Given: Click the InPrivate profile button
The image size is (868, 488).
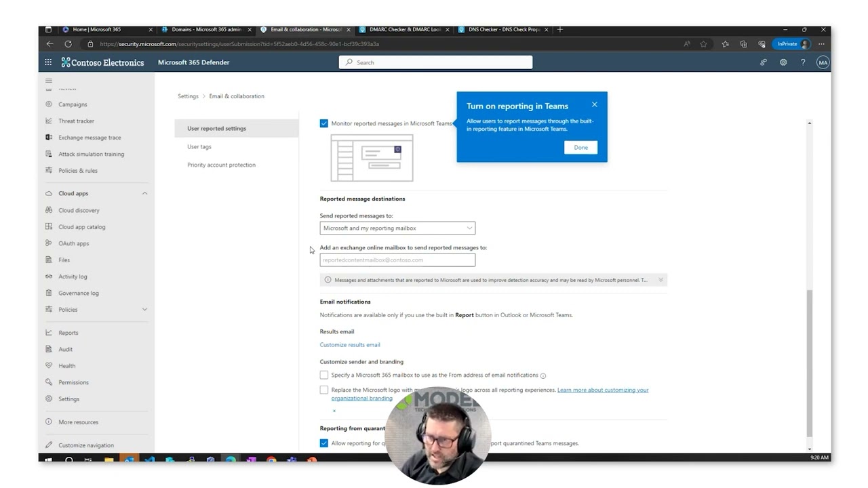Looking at the screenshot, I should click(x=792, y=44).
